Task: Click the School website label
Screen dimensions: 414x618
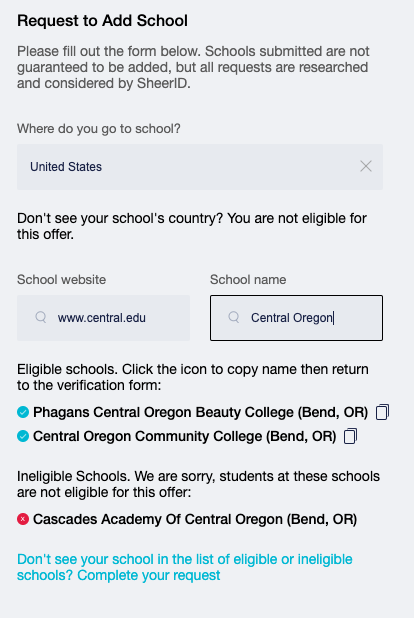Action: pos(62,280)
